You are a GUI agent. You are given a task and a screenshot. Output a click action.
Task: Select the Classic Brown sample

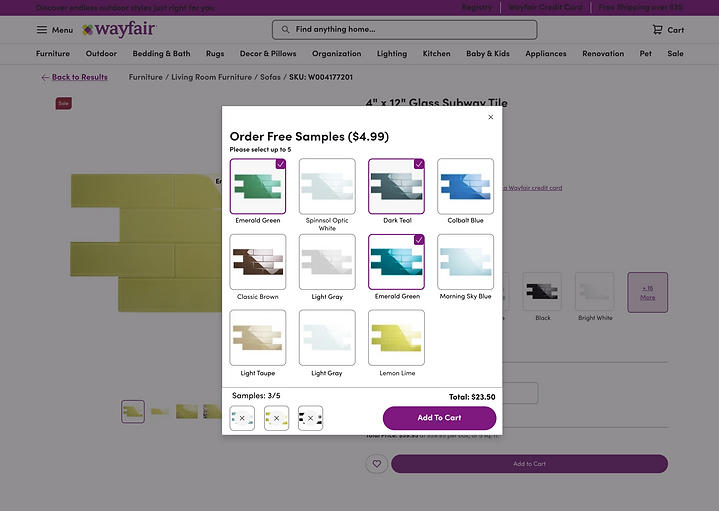[x=258, y=262]
